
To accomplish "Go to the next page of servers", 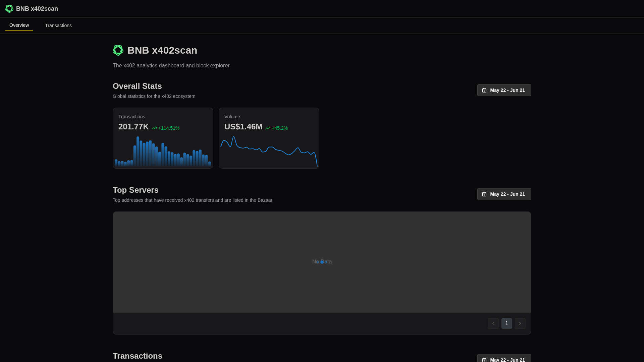I will [x=520, y=323].
